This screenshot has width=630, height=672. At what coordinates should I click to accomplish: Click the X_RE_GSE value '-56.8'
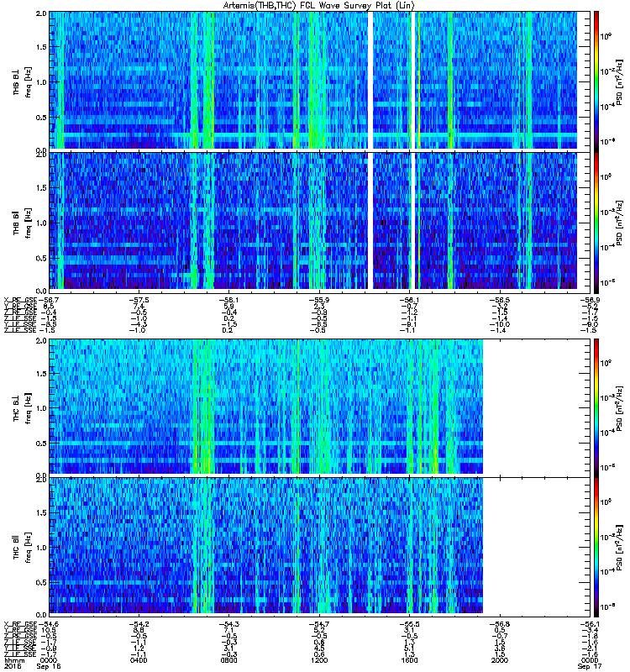(499, 624)
